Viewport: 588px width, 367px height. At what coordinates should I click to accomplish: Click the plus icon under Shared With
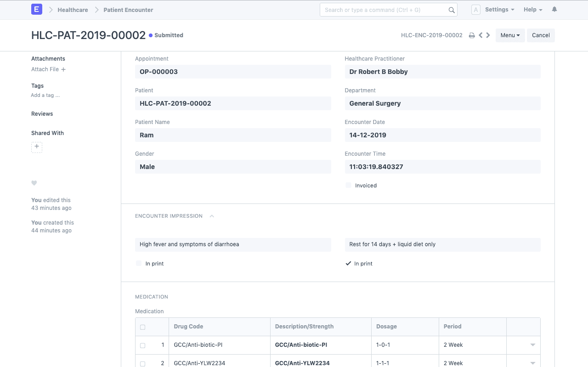[x=37, y=147]
